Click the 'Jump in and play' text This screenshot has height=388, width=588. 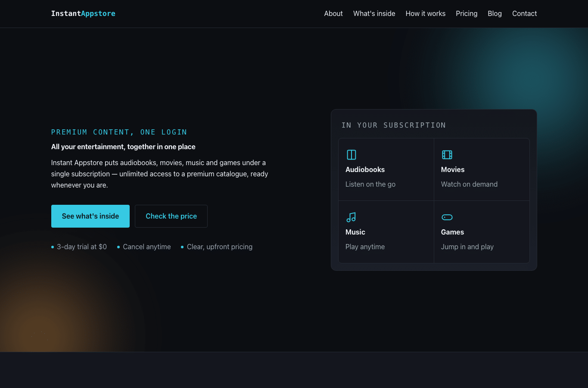(x=467, y=247)
